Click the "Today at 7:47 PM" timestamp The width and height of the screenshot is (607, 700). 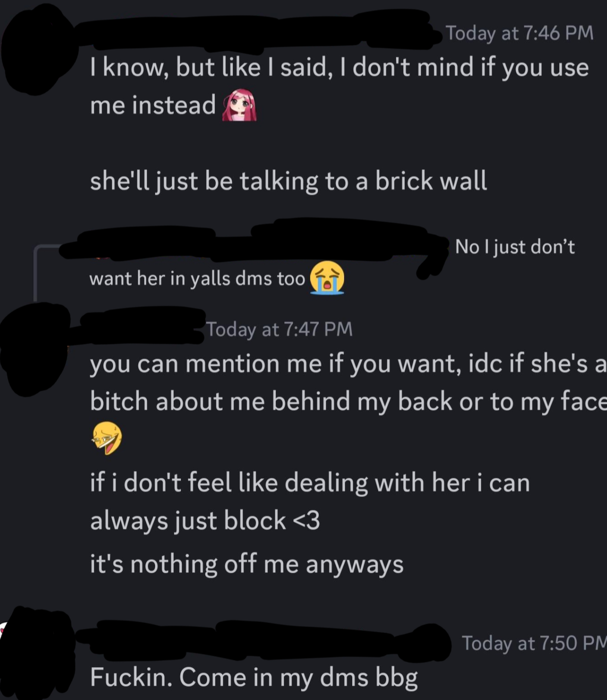tap(280, 329)
